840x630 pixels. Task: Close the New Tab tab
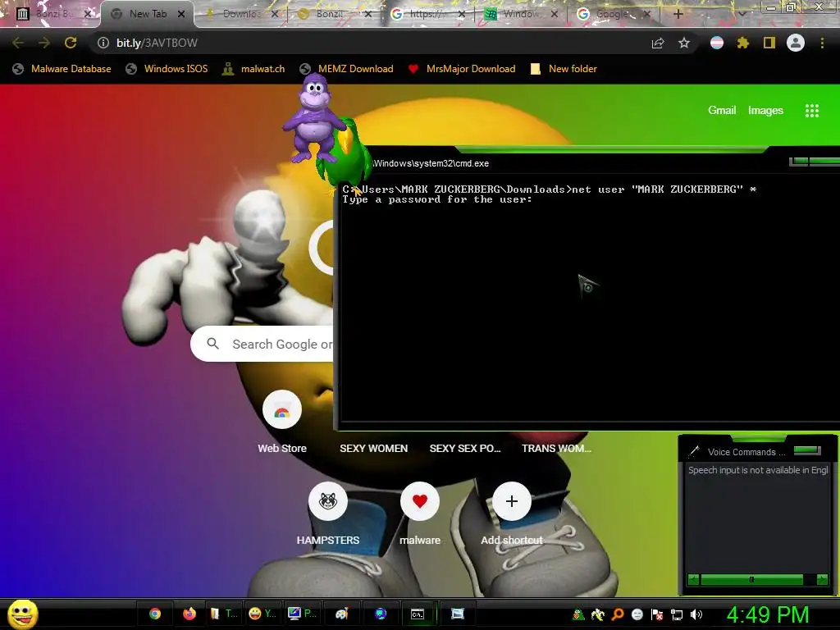[x=181, y=14]
